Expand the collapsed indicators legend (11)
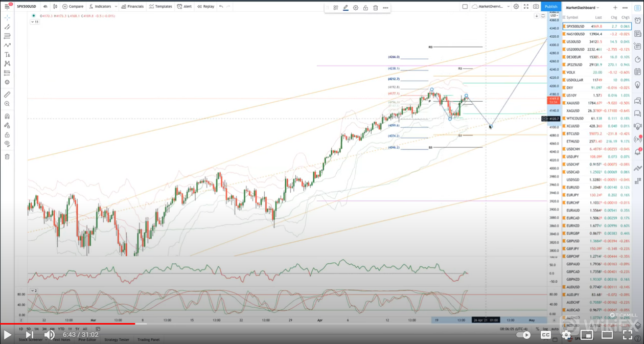Image resolution: width=644 pixels, height=344 pixels. 35,22
